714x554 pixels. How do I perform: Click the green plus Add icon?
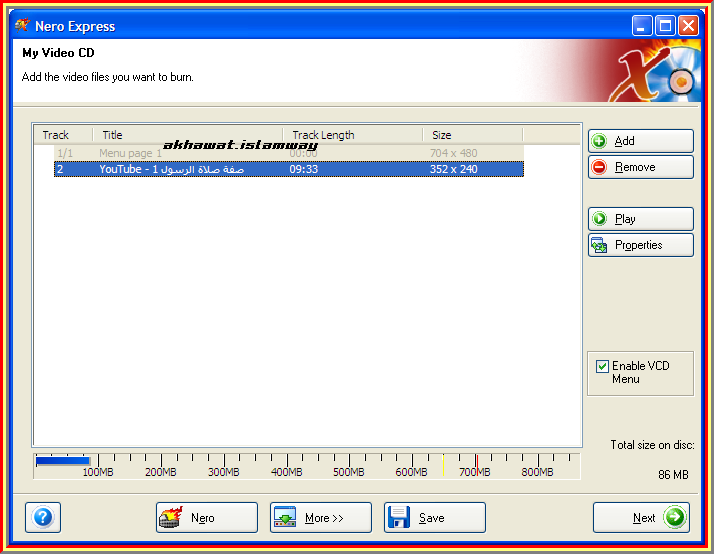[599, 141]
